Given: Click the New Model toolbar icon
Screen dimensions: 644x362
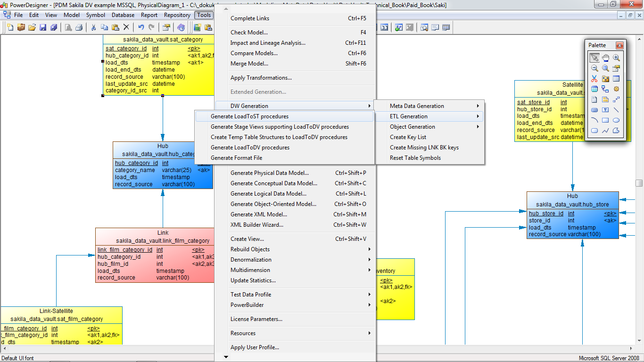Looking at the screenshot, I should click(x=10, y=27).
